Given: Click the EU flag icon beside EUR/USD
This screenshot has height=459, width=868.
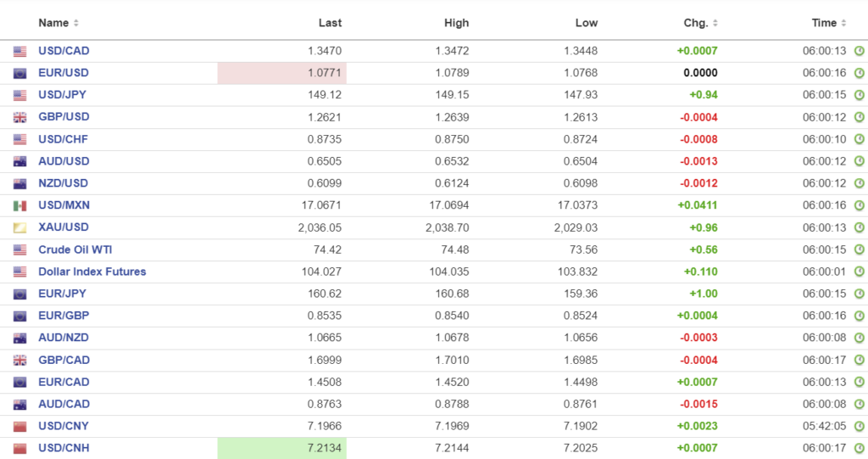Looking at the screenshot, I should coord(20,73).
